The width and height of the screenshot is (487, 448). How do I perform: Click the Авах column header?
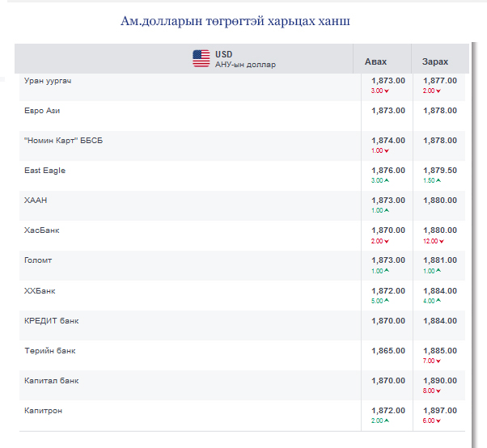click(376, 61)
